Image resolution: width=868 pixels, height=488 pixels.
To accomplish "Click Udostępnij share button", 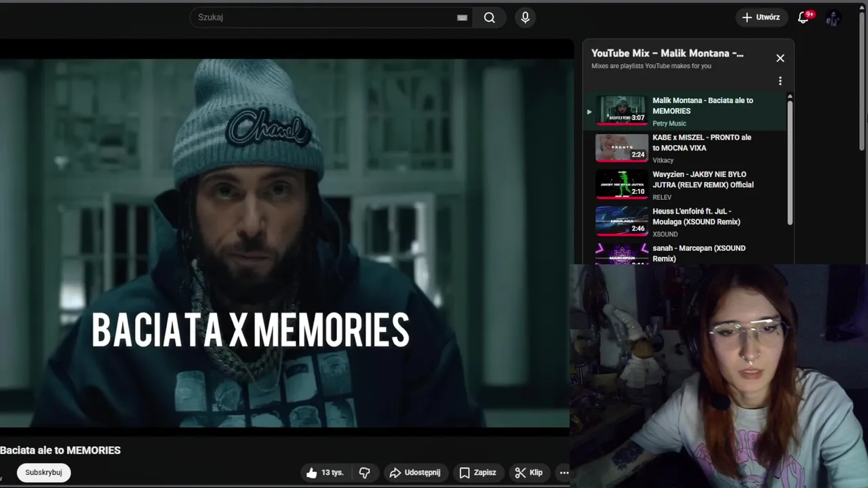I will pos(416,472).
